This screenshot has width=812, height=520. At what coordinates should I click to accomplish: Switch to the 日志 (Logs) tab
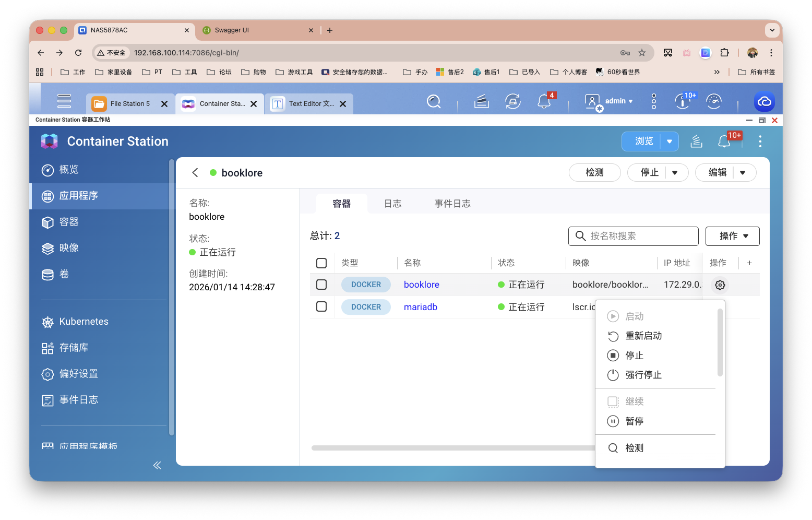[392, 203]
